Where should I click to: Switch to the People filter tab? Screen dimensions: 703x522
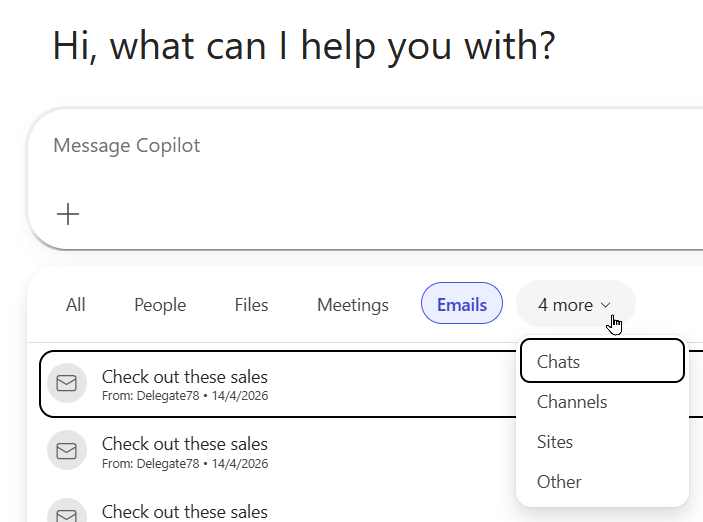[x=160, y=305]
